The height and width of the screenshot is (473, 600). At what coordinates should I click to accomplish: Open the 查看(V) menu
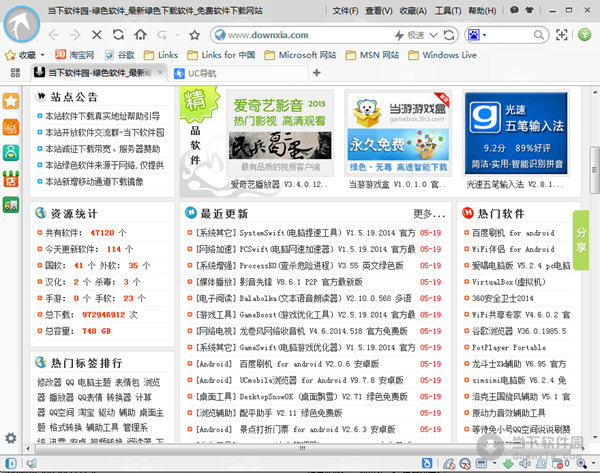(379, 11)
